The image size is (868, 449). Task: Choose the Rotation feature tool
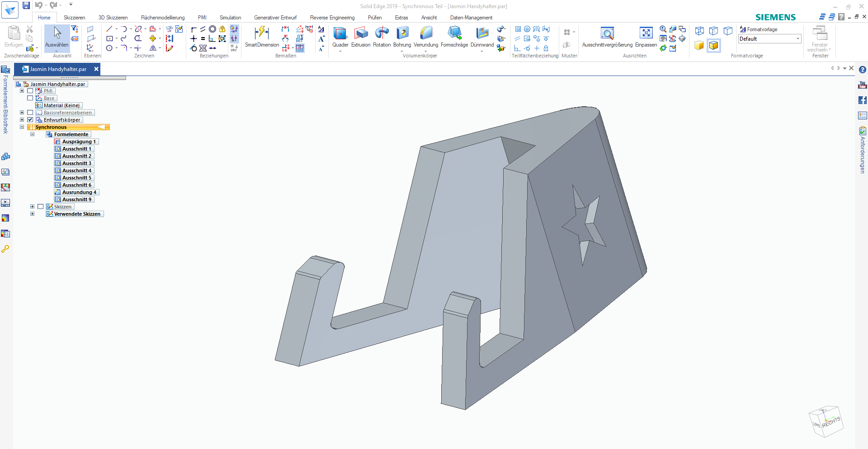click(x=382, y=37)
